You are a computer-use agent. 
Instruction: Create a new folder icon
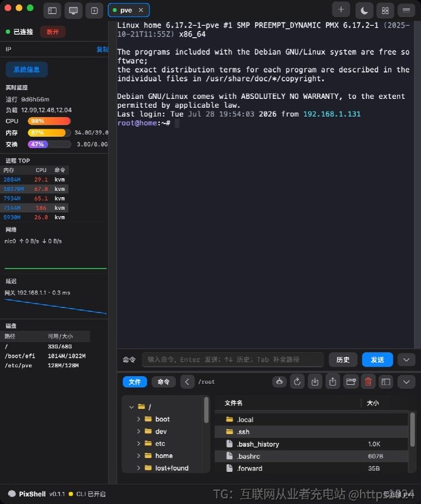[351, 382]
